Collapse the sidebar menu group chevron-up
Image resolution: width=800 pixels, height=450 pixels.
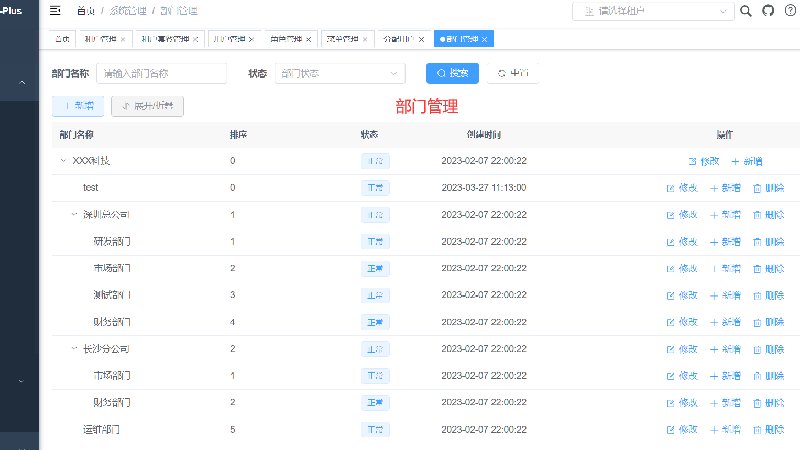pos(22,82)
